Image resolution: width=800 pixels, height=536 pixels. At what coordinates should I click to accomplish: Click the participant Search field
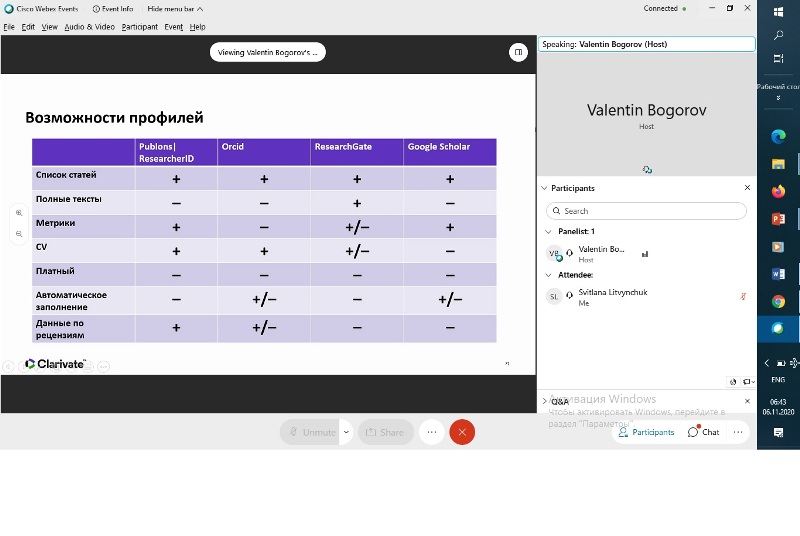pos(646,211)
